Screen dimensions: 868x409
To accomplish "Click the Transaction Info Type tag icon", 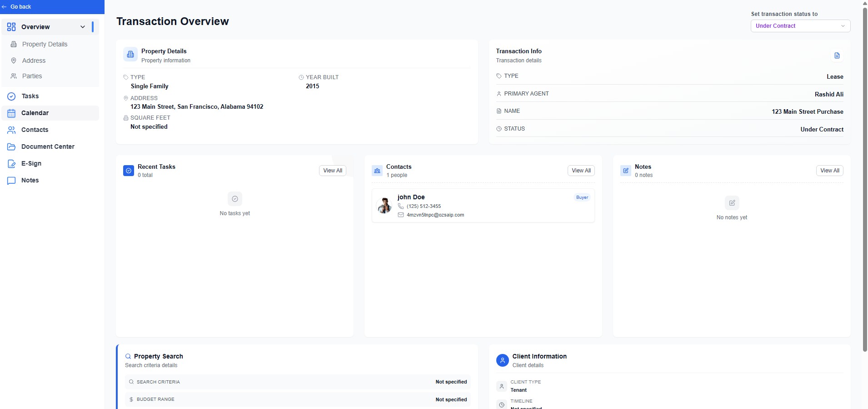I will (x=499, y=76).
